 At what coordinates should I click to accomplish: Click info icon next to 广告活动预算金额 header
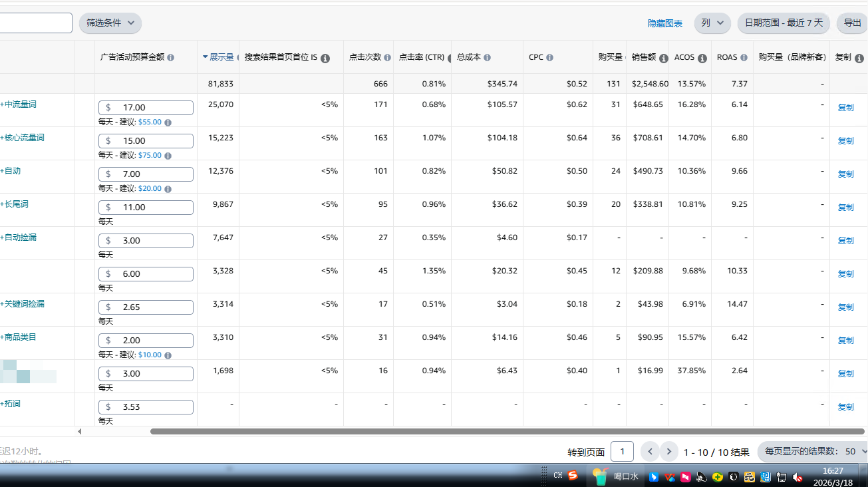point(171,58)
